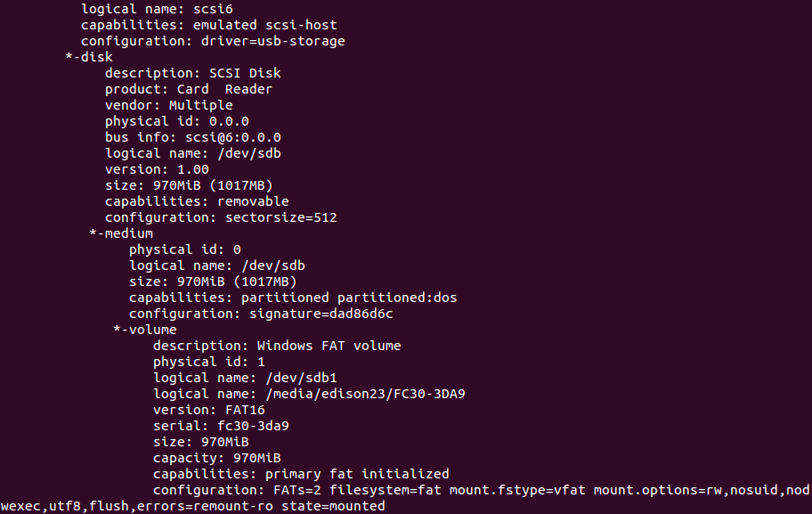The height and width of the screenshot is (514, 812).
Task: Click 'capacity: 970MiB' line
Action: coord(217,458)
